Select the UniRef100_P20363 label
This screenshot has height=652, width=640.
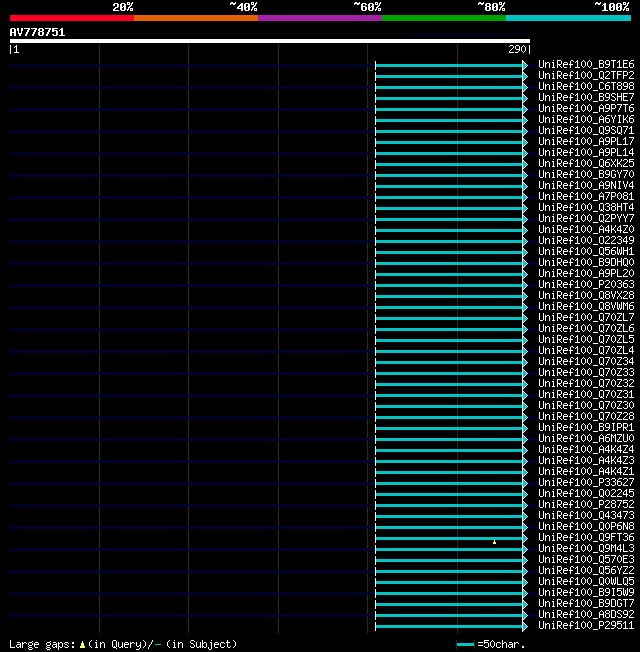(586, 284)
